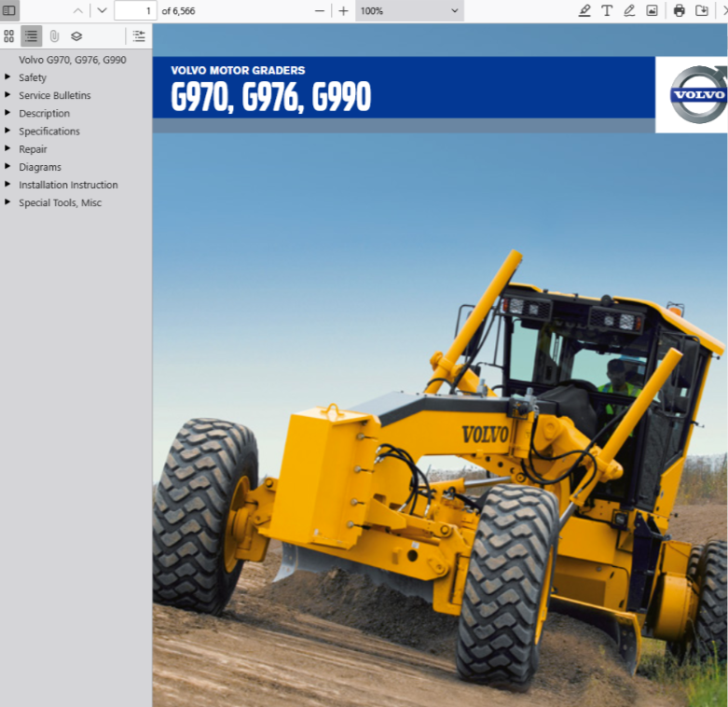
Task: Select the add image tool
Action: coord(652,10)
